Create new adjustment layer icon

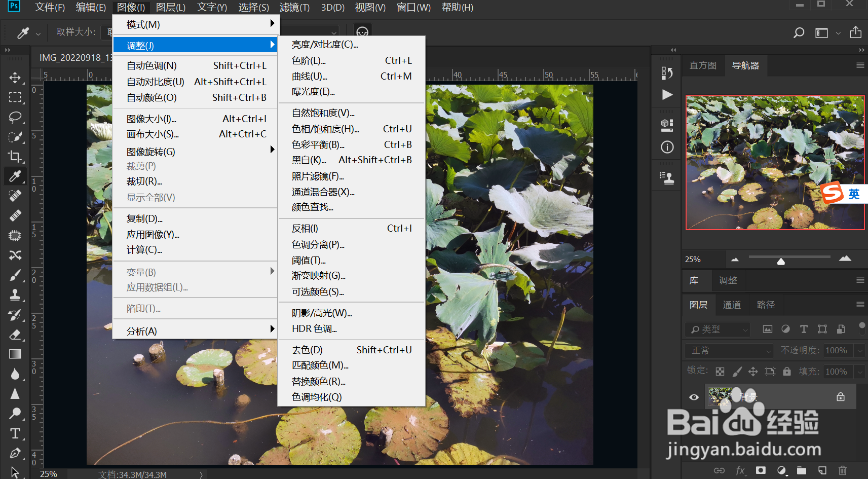click(x=782, y=470)
